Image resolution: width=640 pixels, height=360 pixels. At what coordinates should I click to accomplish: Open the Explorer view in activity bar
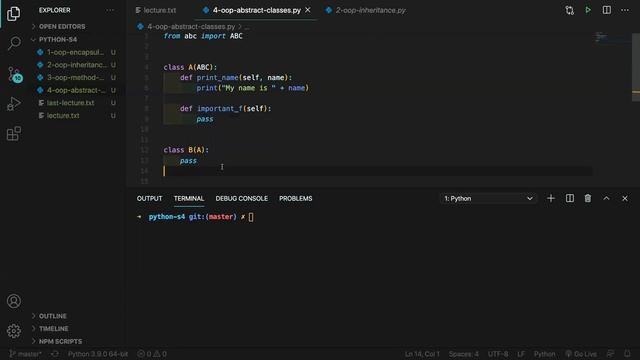[x=13, y=14]
